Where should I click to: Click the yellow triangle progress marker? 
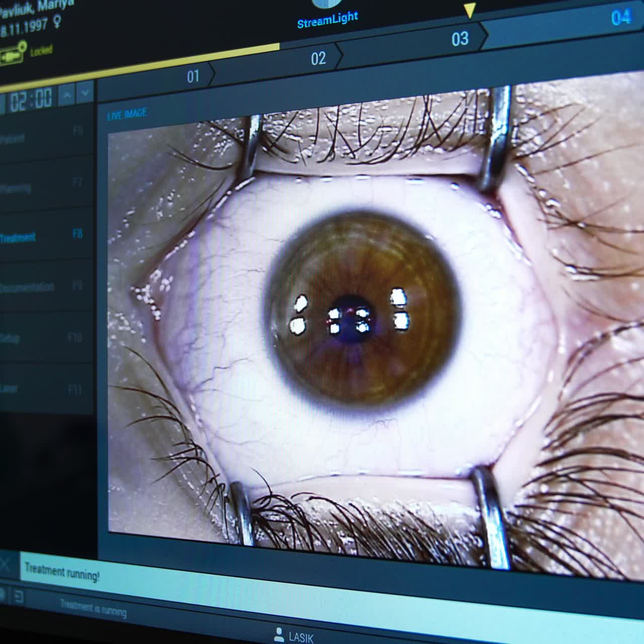click(x=469, y=10)
